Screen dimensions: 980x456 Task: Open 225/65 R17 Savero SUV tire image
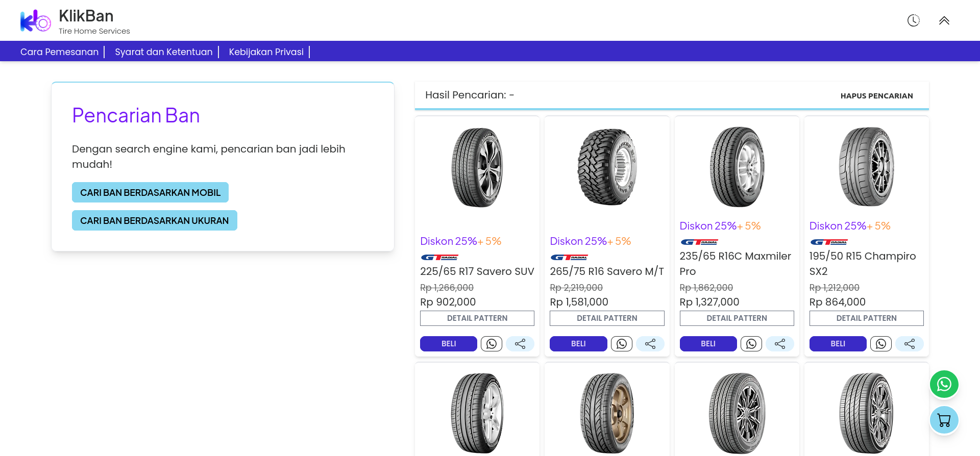pyautogui.click(x=477, y=167)
